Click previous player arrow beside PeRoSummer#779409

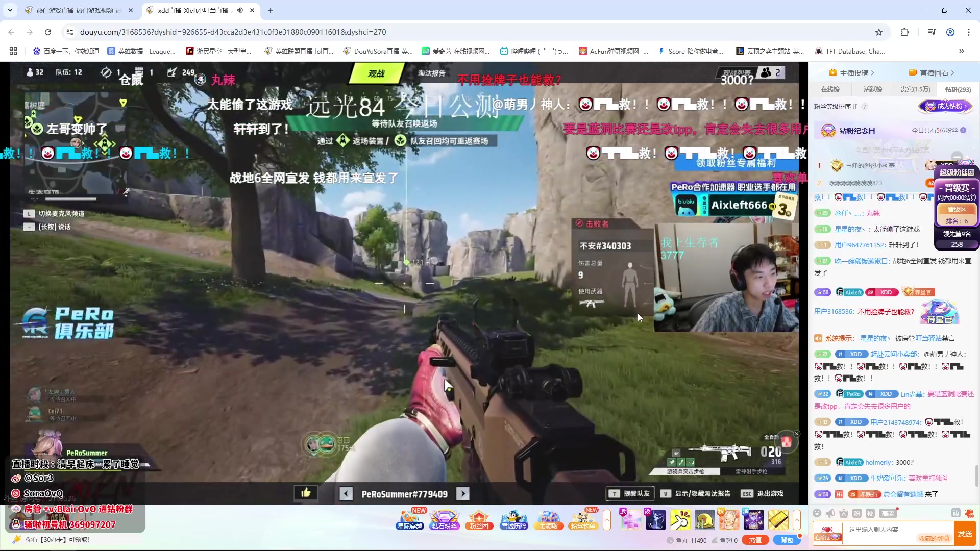(x=346, y=494)
